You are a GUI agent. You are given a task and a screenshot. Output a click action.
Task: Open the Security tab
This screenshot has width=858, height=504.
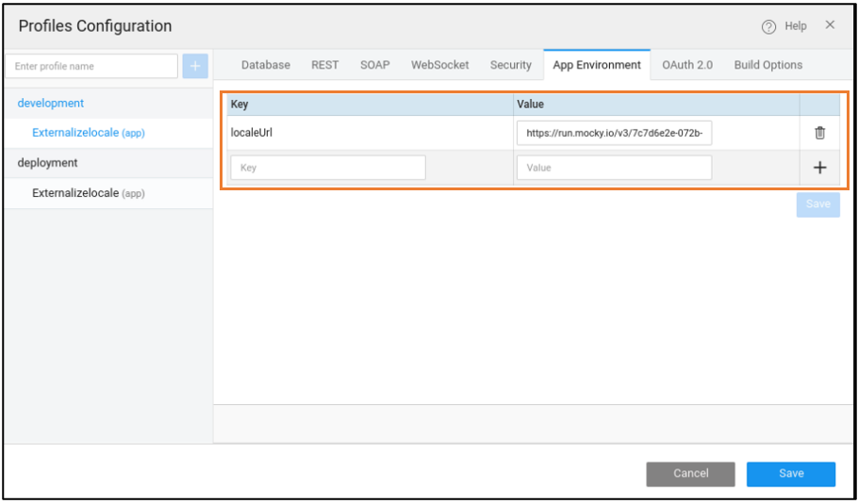pyautogui.click(x=510, y=65)
